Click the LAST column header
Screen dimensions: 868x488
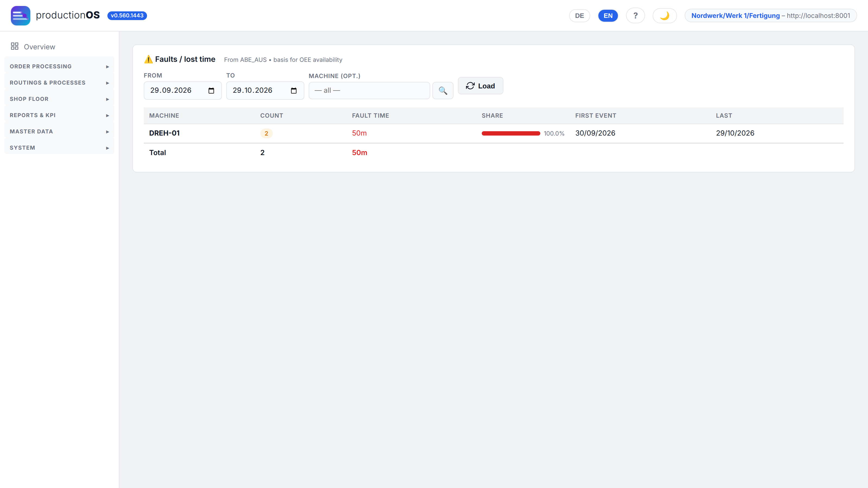[724, 115]
